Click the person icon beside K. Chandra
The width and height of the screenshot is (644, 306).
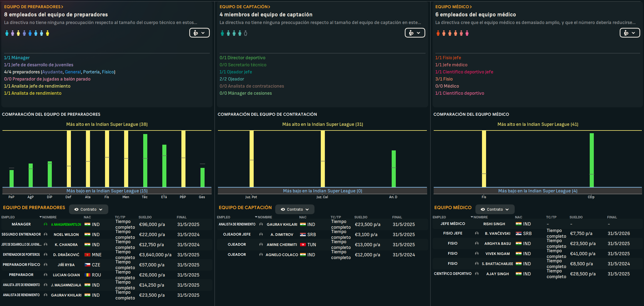pos(46,245)
